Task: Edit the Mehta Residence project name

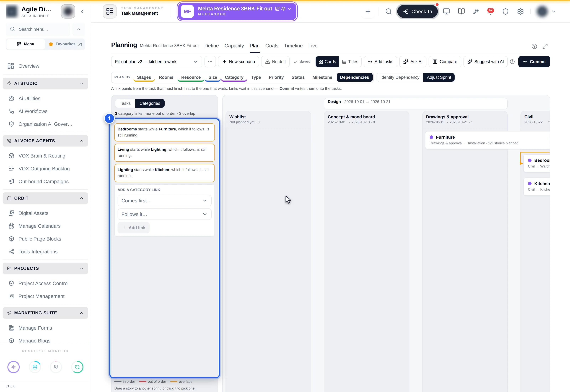Action: click(x=277, y=9)
